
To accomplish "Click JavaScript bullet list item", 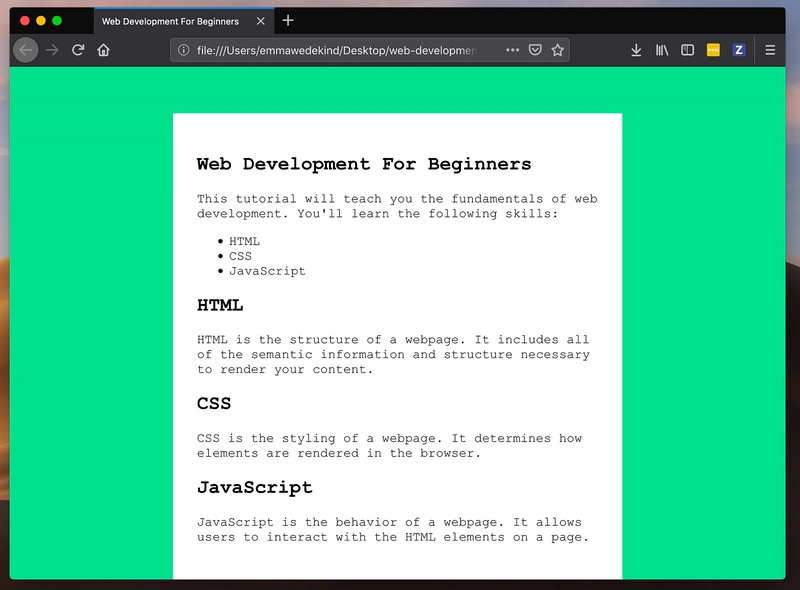I will pos(267,271).
